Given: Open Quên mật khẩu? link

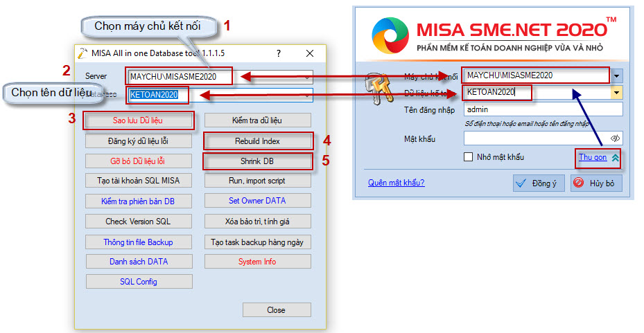Looking at the screenshot, I should [397, 183].
